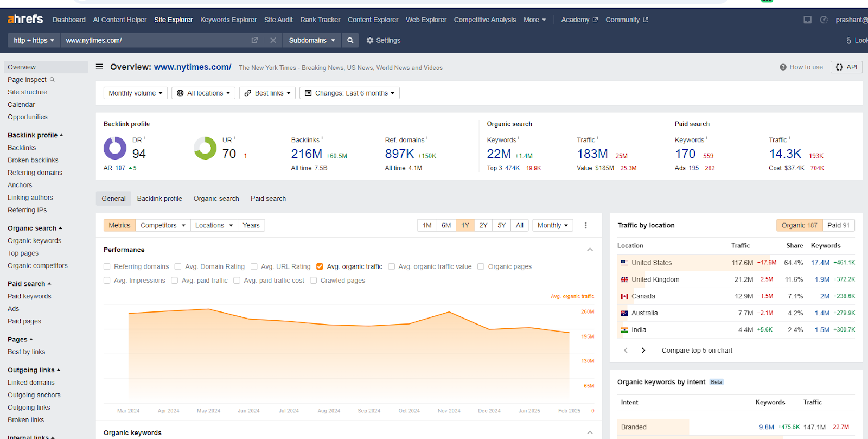
Task: Click into the URL input field
Action: (x=155, y=40)
